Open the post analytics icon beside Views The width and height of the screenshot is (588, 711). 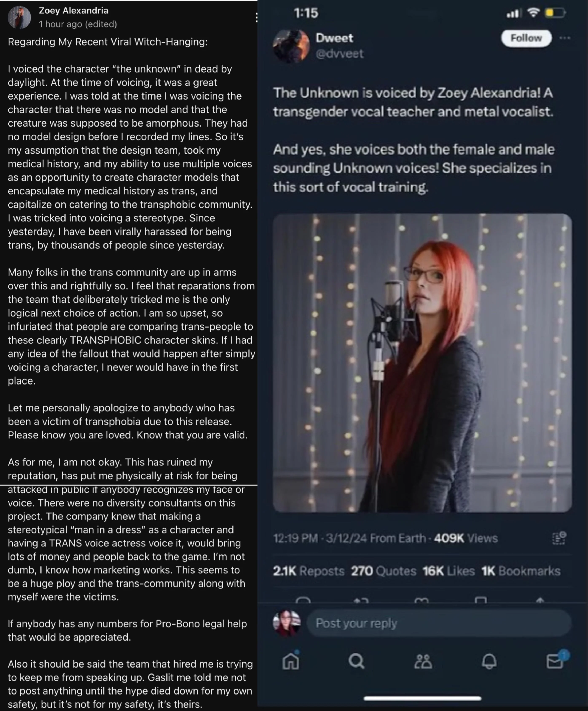pyautogui.click(x=559, y=538)
